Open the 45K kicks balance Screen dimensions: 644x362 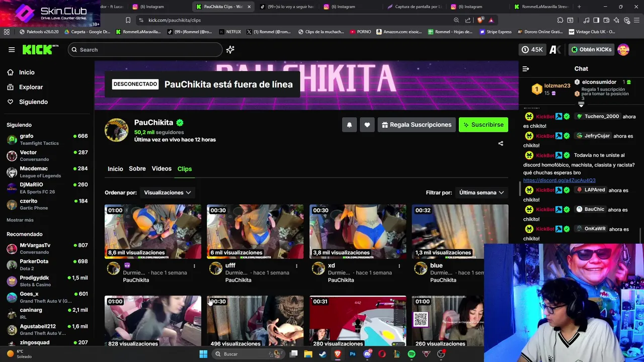[533, 50]
